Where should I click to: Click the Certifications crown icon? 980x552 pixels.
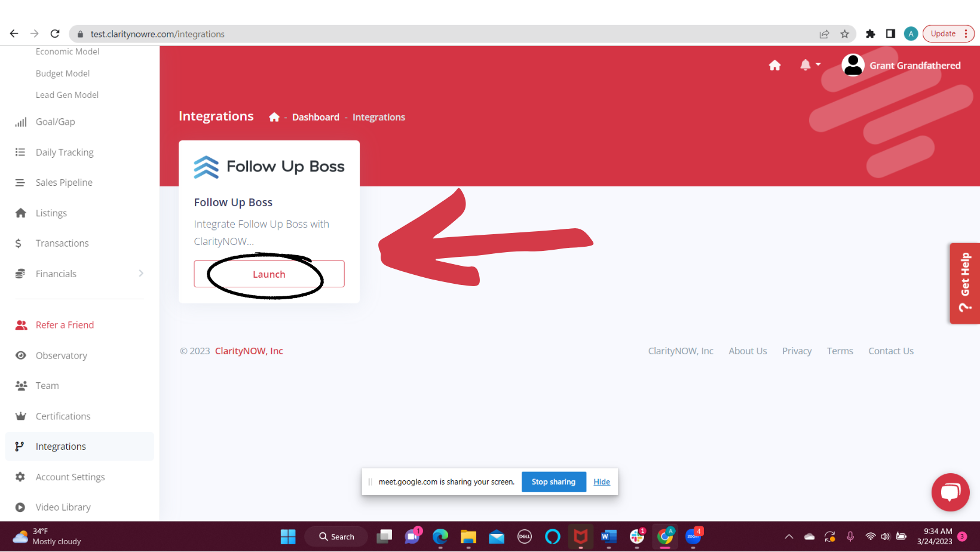[x=21, y=416]
